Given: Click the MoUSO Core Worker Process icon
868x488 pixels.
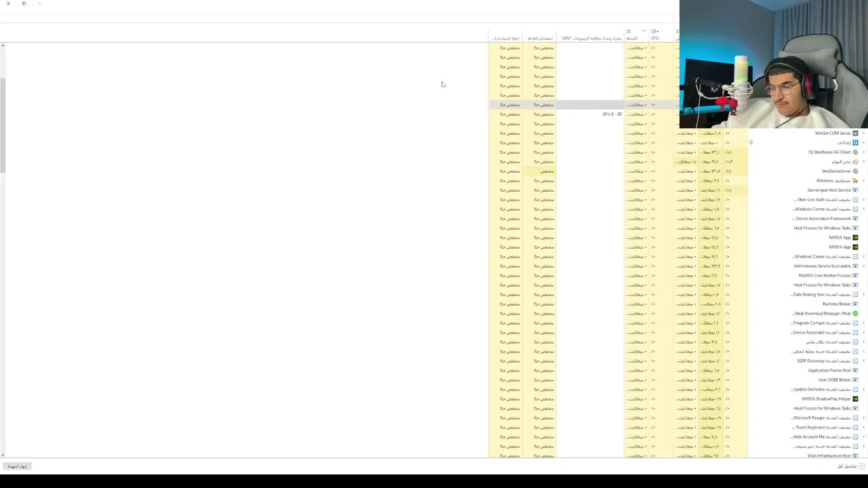Looking at the screenshot, I should (x=855, y=275).
